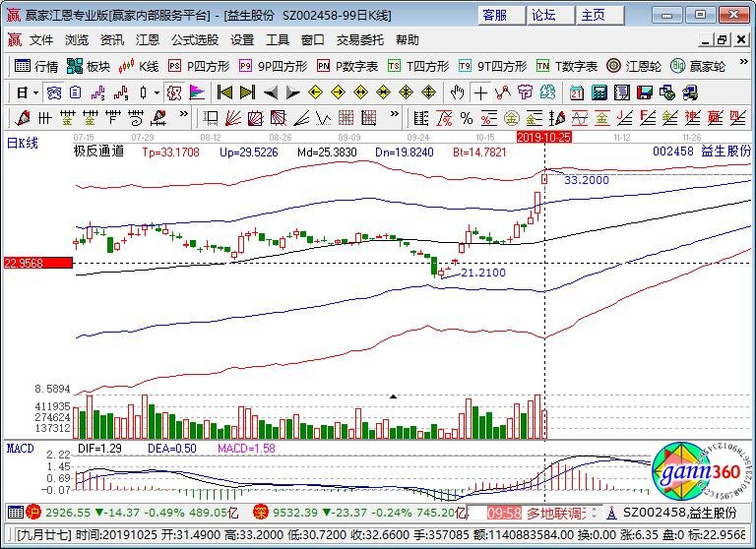
Task: Click the purple 节 icon
Action: coord(525,92)
